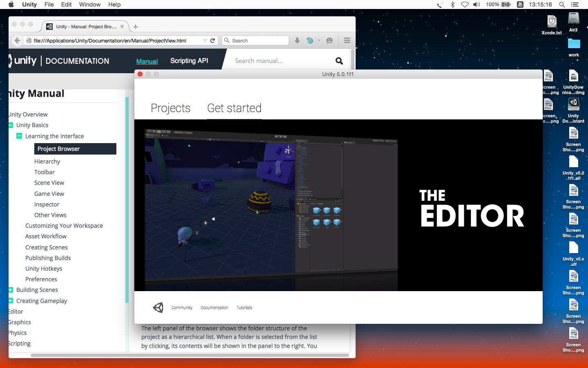Select Project Browser in the manual sidebar
The width and height of the screenshot is (588, 368).
(x=75, y=149)
